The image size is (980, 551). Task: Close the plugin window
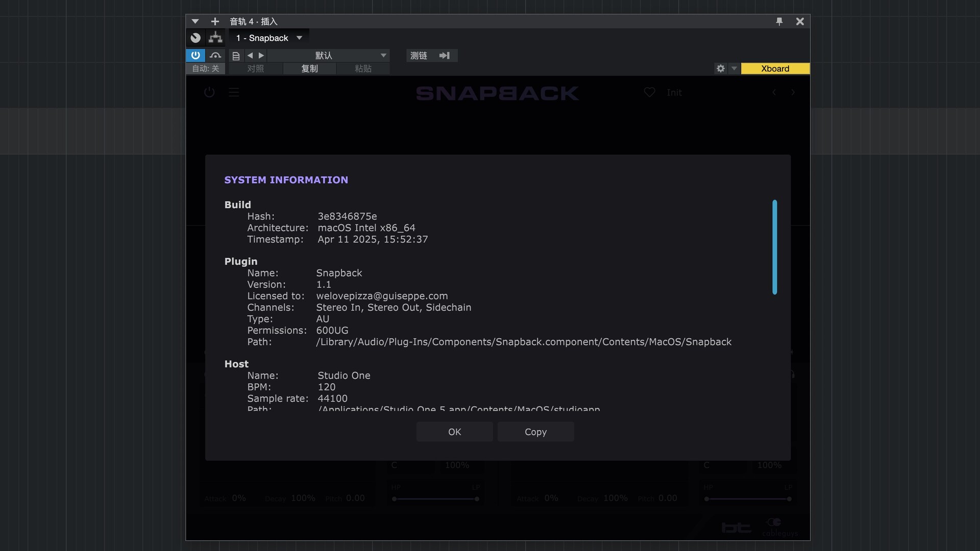coord(800,21)
